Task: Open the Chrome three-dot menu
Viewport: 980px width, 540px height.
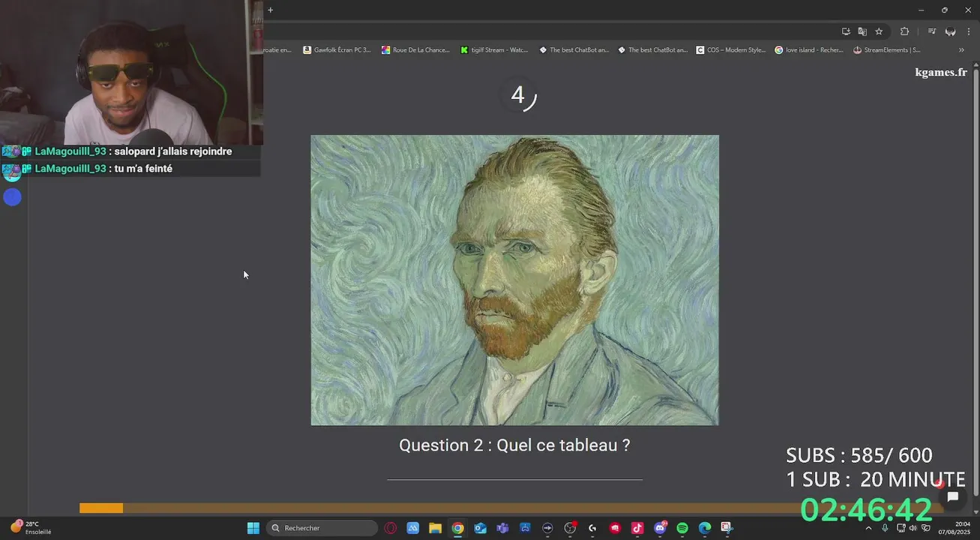Action: [968, 31]
